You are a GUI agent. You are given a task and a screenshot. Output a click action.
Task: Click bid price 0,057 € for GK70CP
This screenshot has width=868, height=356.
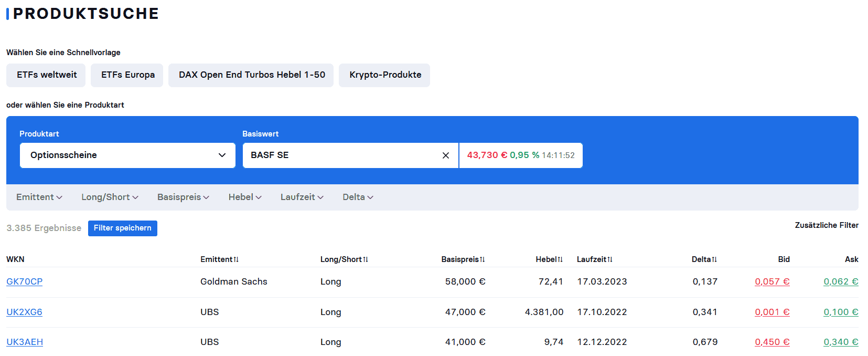point(772,282)
